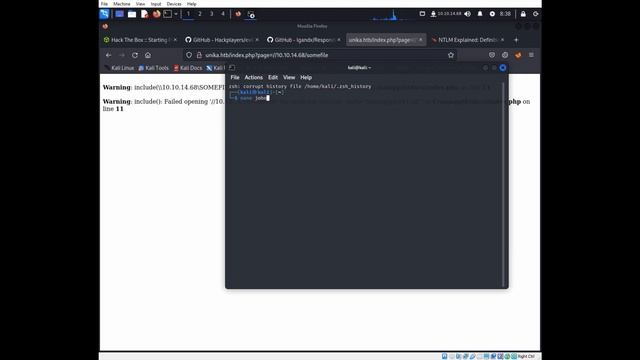Go forward in Firefox

pyautogui.click(x=122, y=55)
